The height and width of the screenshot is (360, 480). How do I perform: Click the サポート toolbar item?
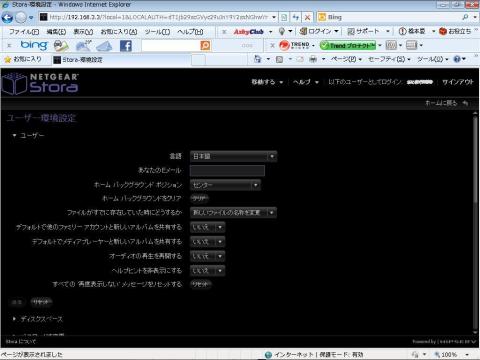pyautogui.click(x=363, y=31)
